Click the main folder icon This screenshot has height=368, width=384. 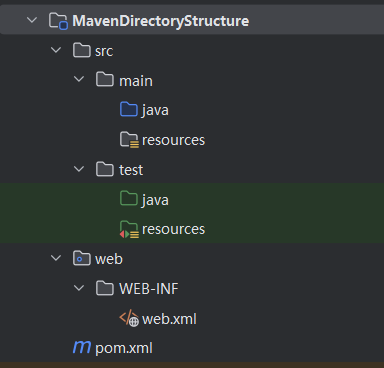click(105, 80)
